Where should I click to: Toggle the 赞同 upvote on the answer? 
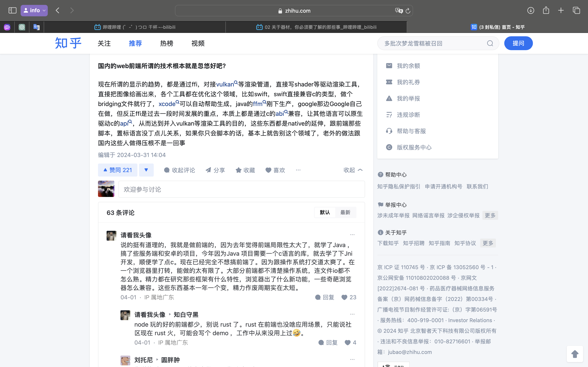(x=117, y=170)
